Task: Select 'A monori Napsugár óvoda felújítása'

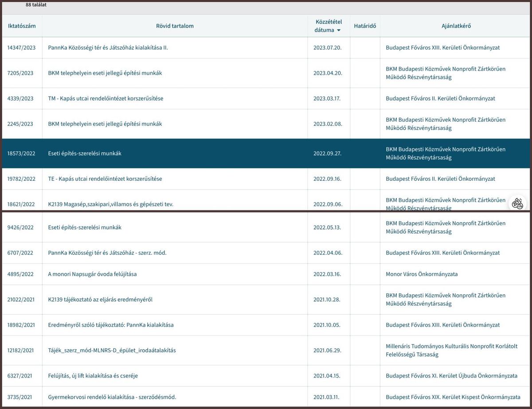Action: [x=92, y=274]
